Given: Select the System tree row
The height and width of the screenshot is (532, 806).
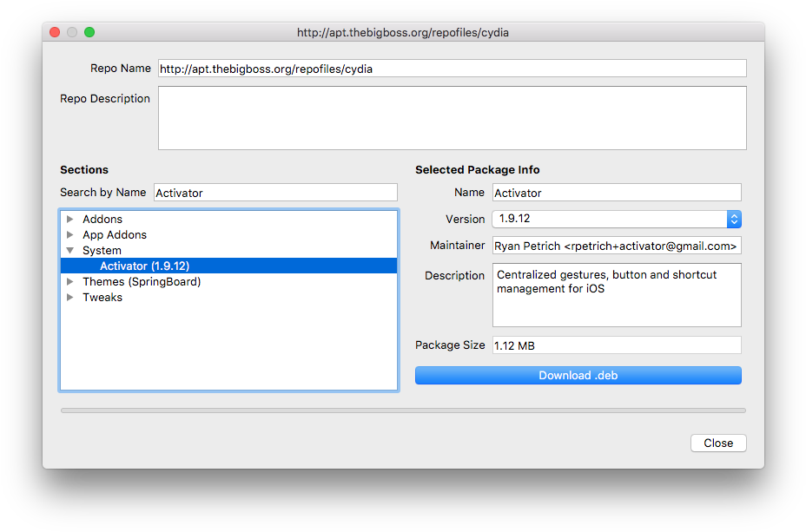Looking at the screenshot, I should pos(228,251).
